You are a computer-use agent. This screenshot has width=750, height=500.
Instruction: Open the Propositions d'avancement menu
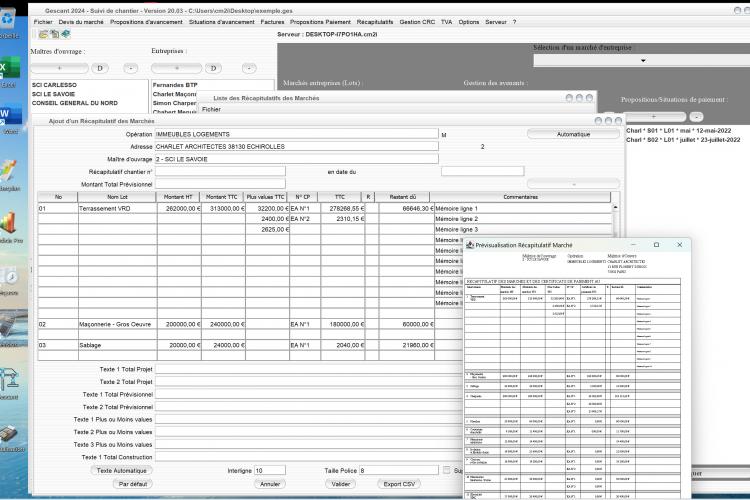(146, 22)
